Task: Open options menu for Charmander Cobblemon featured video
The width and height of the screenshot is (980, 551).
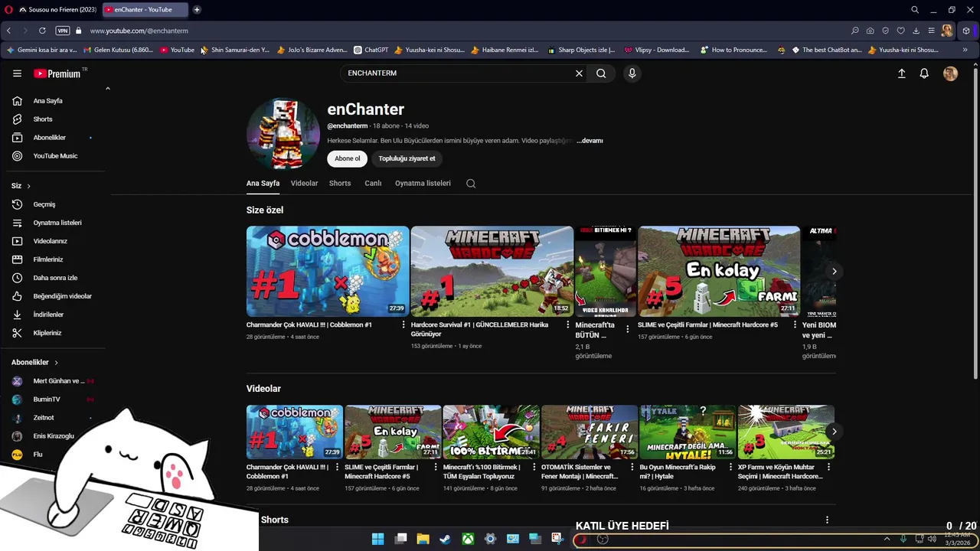Action: (403, 325)
